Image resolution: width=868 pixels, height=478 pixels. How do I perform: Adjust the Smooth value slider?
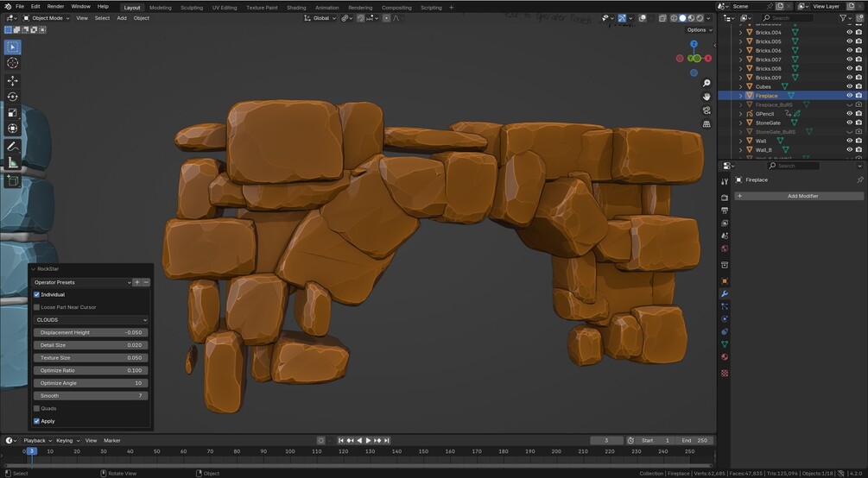(x=91, y=396)
